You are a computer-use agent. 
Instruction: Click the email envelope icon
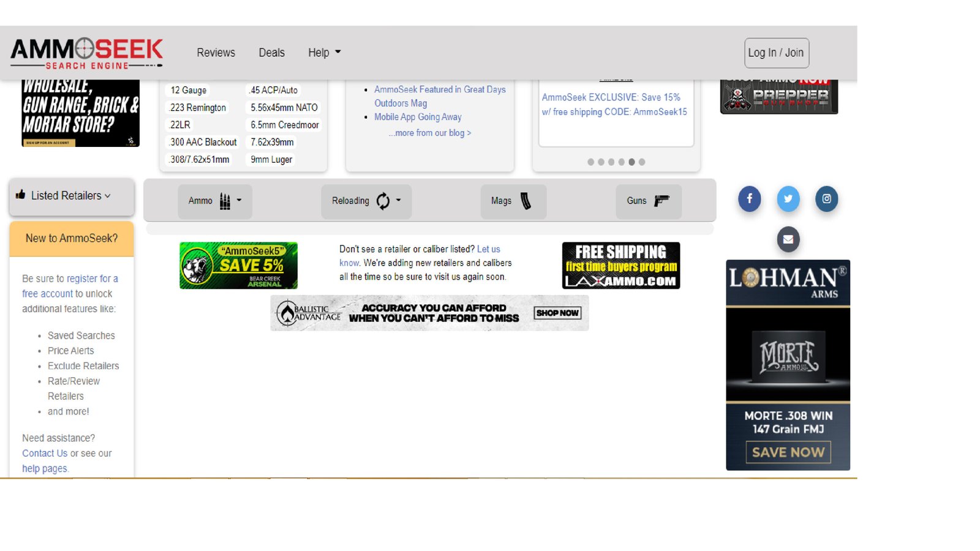point(788,239)
